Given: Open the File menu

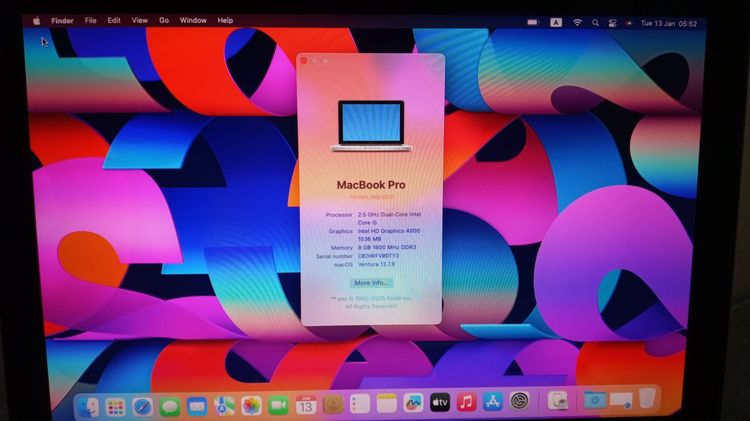Looking at the screenshot, I should point(90,21).
